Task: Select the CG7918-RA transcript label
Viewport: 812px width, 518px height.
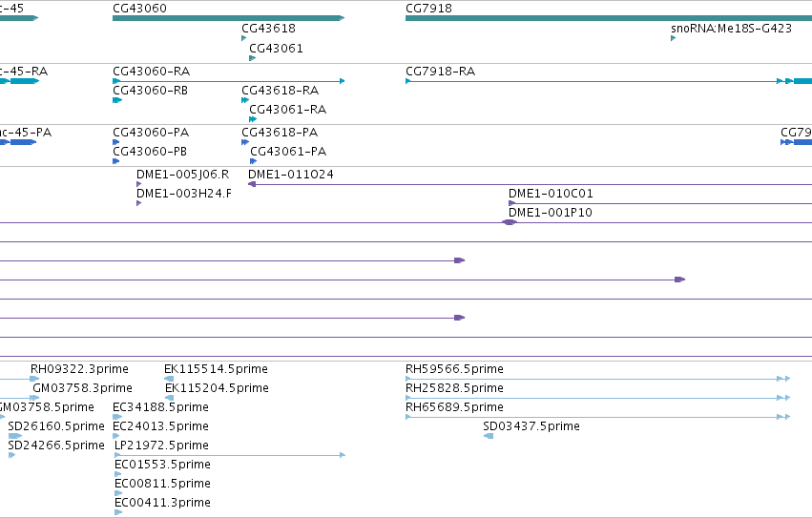Action: click(440, 71)
